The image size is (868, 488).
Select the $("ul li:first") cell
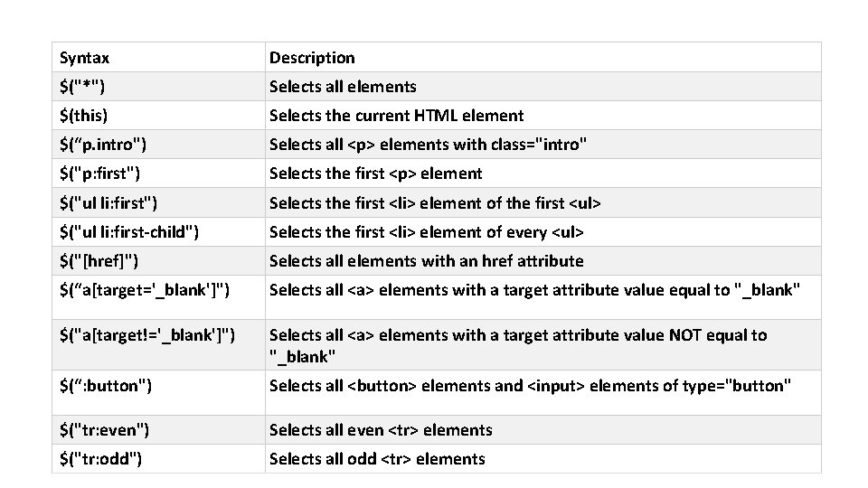coord(114,203)
